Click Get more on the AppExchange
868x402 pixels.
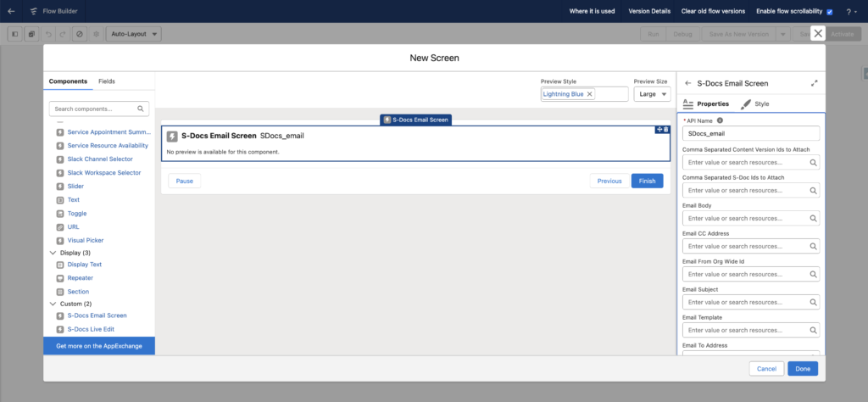[x=99, y=346]
